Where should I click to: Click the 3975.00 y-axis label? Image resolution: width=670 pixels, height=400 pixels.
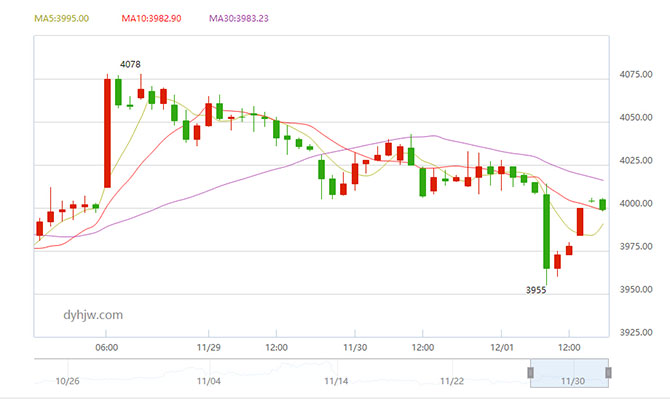636,246
